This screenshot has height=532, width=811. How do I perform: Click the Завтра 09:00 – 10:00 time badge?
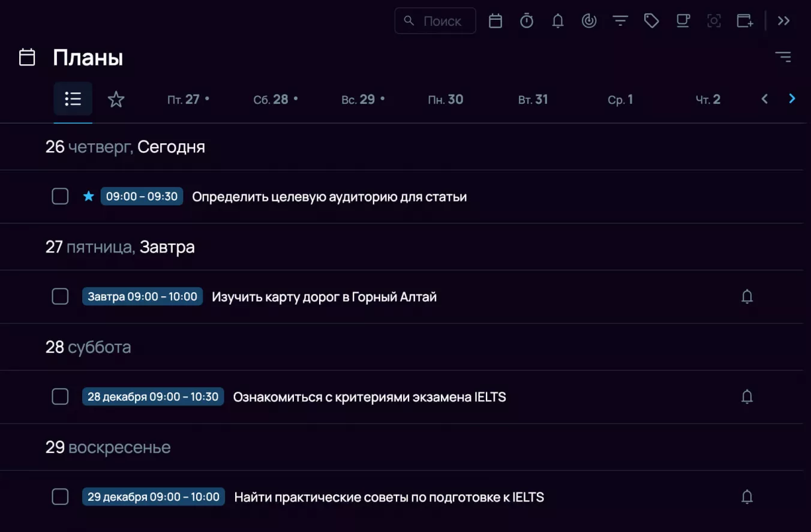(x=143, y=296)
